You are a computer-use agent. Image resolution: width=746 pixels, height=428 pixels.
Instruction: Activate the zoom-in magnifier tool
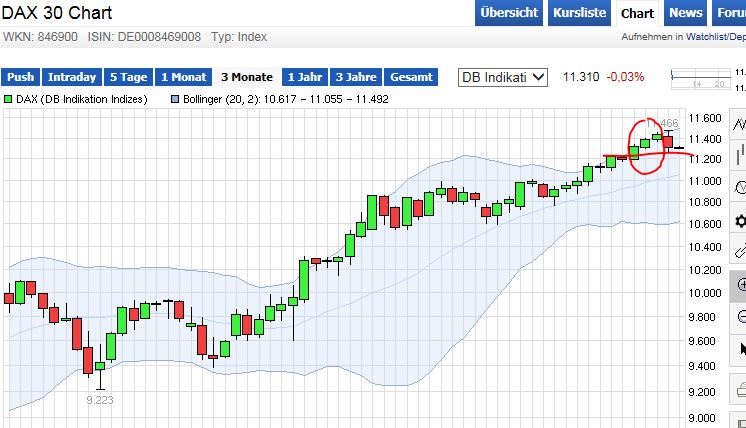click(x=739, y=285)
